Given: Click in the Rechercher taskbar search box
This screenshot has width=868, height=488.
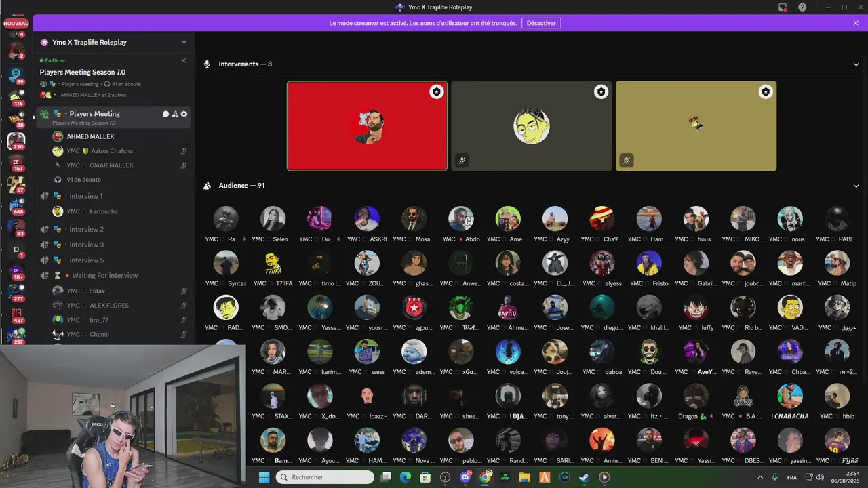Looking at the screenshot, I should [x=325, y=477].
